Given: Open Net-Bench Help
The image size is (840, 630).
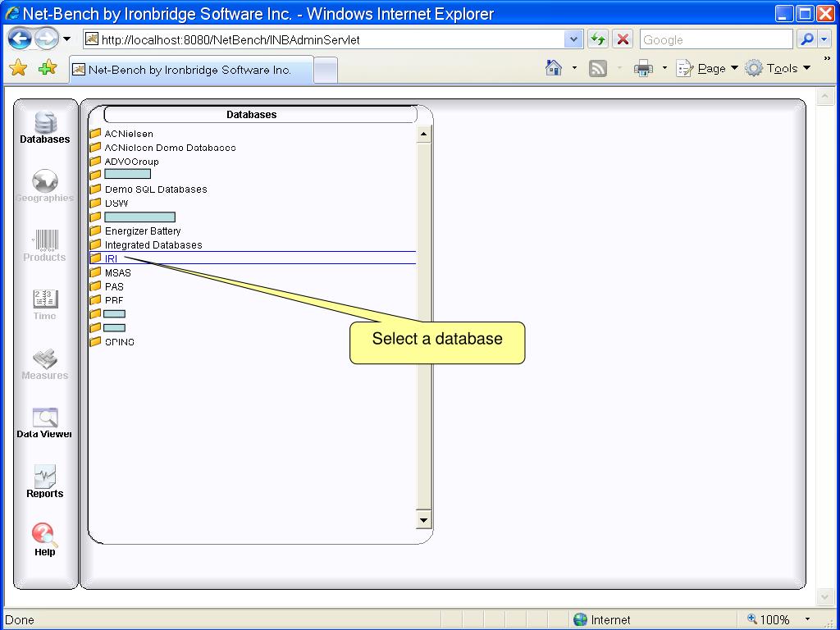Looking at the screenshot, I should (x=45, y=540).
